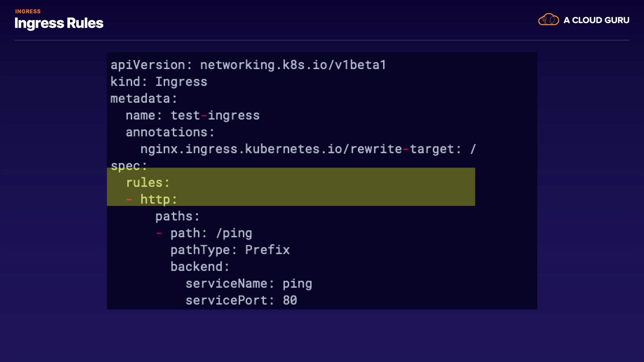Click the A Cloud Guru cloud logo icon

coord(548,20)
